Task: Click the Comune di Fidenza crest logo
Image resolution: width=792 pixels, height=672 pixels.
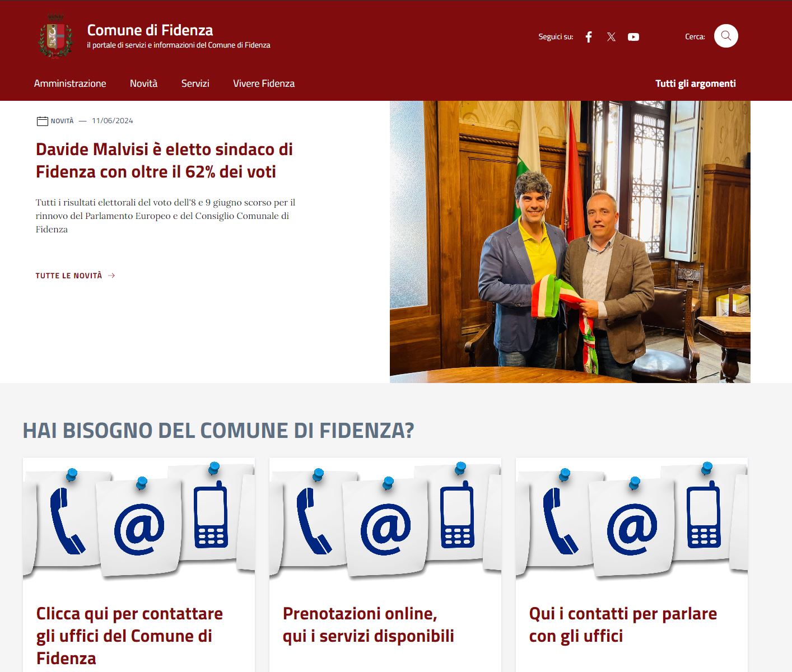Action: pos(55,37)
